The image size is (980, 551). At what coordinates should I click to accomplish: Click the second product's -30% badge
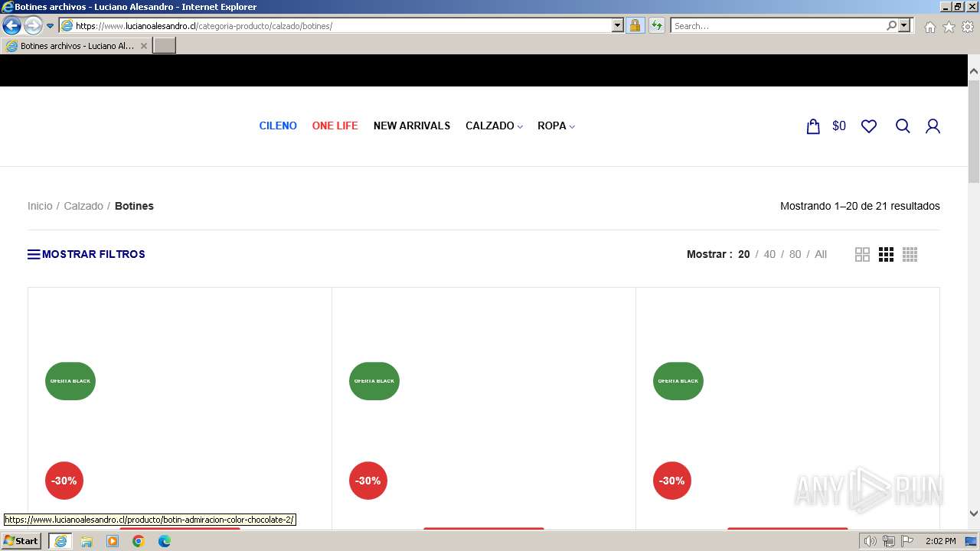click(368, 481)
